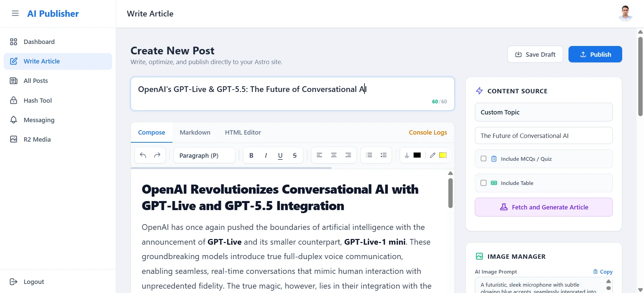Click the AI Publisher logo text

coord(53,14)
